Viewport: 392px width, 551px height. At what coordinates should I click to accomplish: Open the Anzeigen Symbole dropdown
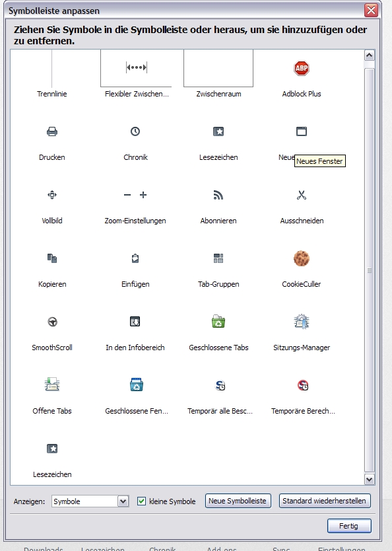pos(90,501)
